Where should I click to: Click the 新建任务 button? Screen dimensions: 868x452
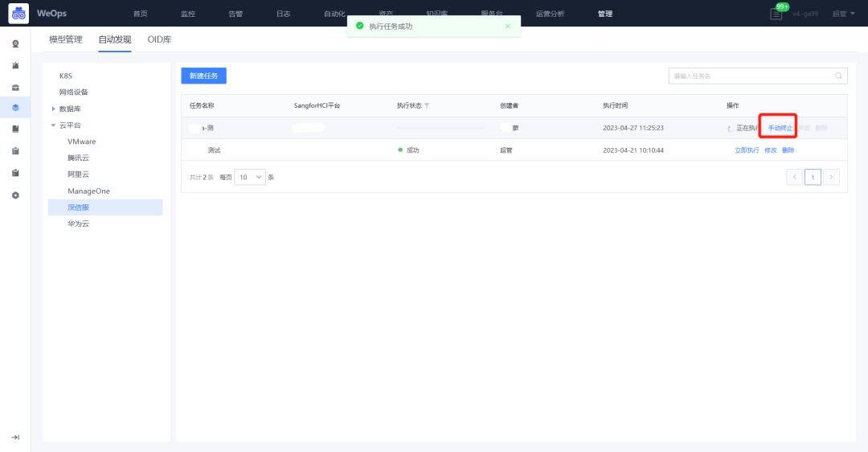click(203, 76)
